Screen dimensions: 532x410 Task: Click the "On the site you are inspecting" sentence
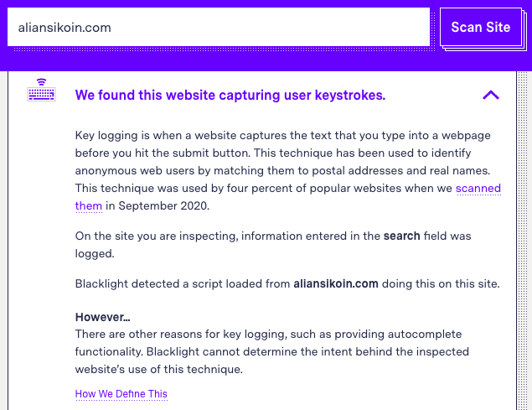point(273,245)
